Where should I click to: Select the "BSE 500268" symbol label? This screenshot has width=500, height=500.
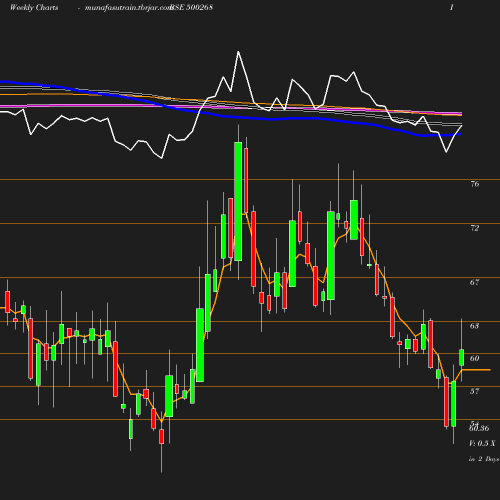191,7
